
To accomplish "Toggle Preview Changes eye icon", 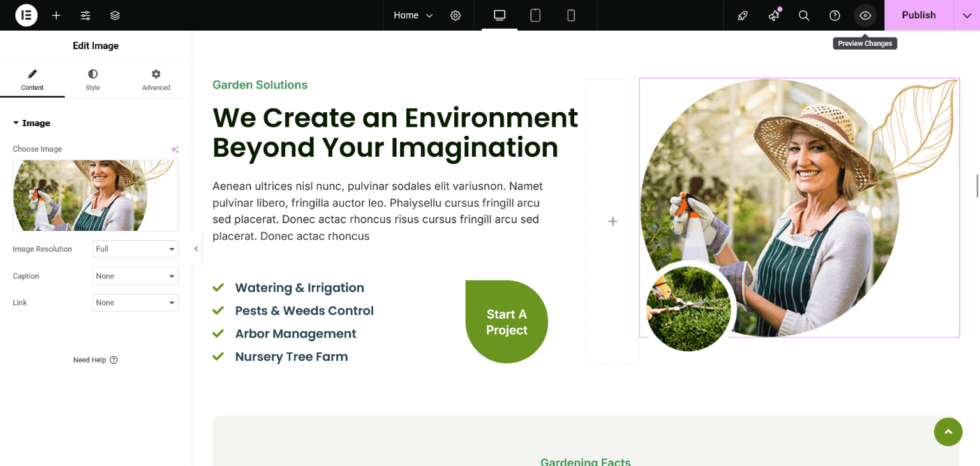I will [x=865, y=15].
